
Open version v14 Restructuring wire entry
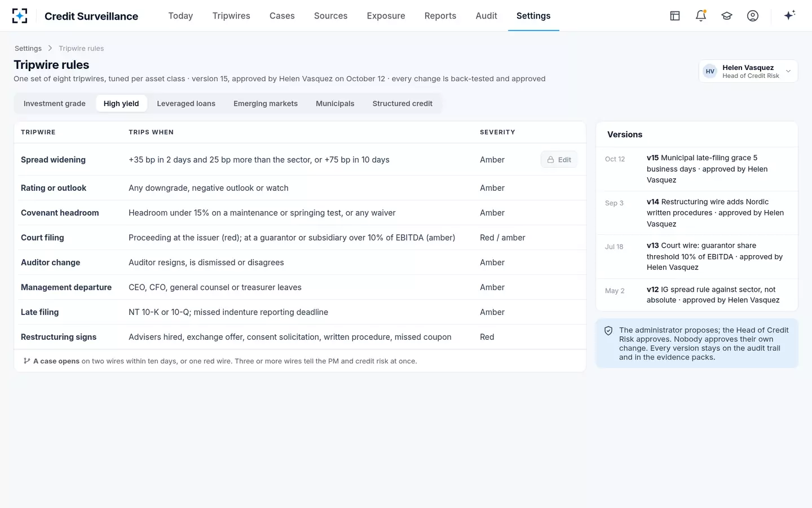pos(697,213)
